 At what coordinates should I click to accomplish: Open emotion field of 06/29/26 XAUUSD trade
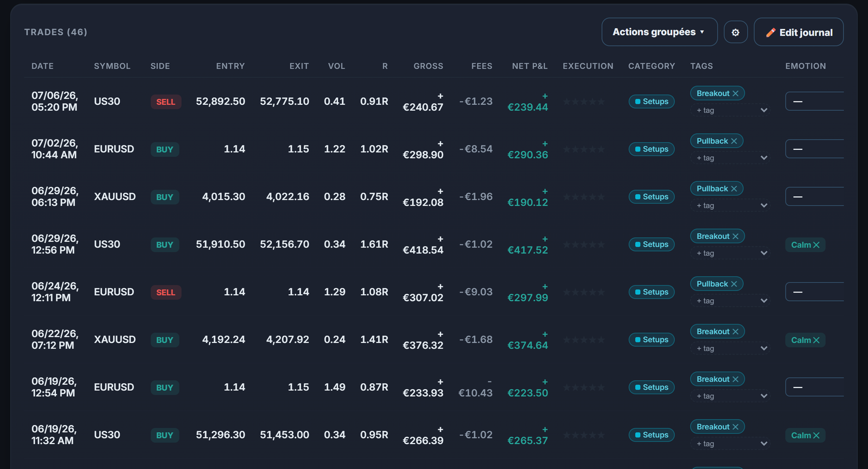pos(814,197)
